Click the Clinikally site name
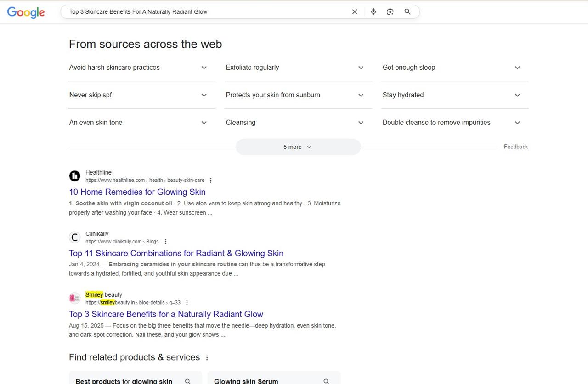This screenshot has width=588, height=384. [x=97, y=234]
